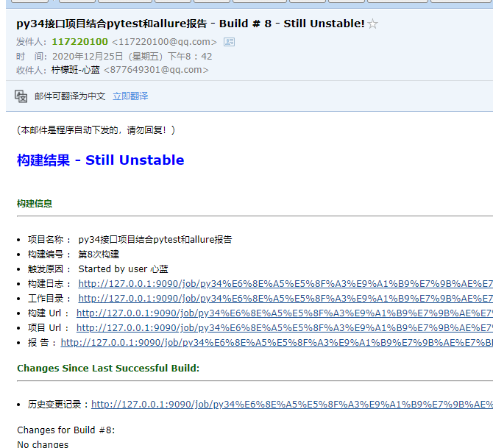Open the sender's contact card icon
This screenshot has height=448, width=493.
pos(229,42)
